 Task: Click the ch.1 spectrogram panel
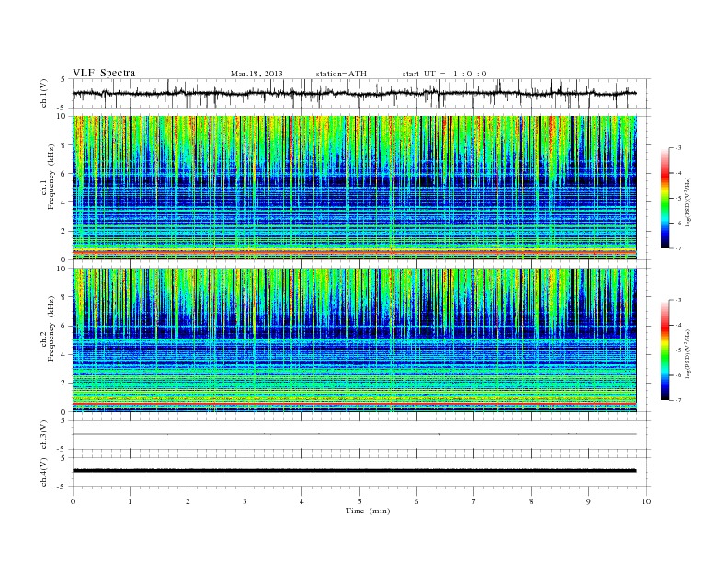click(x=354, y=188)
